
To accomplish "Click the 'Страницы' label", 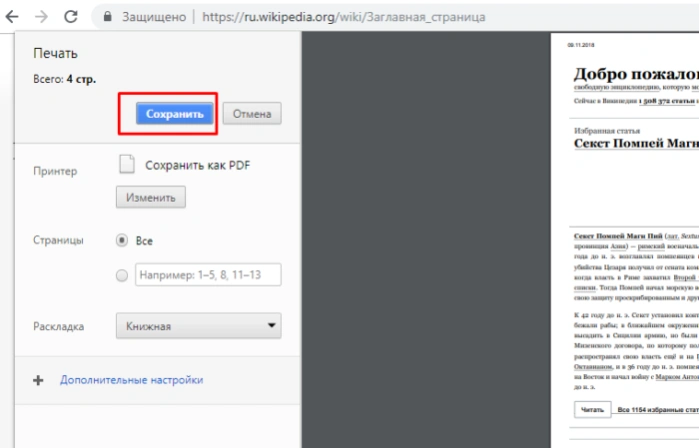I will 58,240.
